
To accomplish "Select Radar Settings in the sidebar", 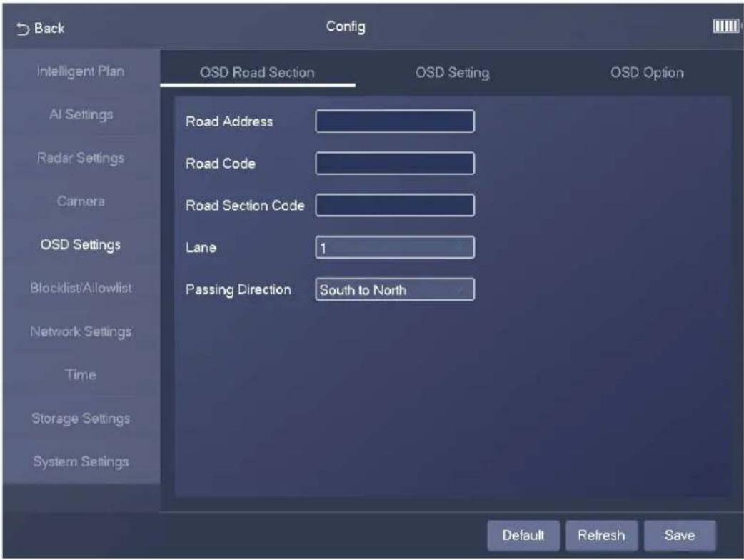I will tap(81, 158).
